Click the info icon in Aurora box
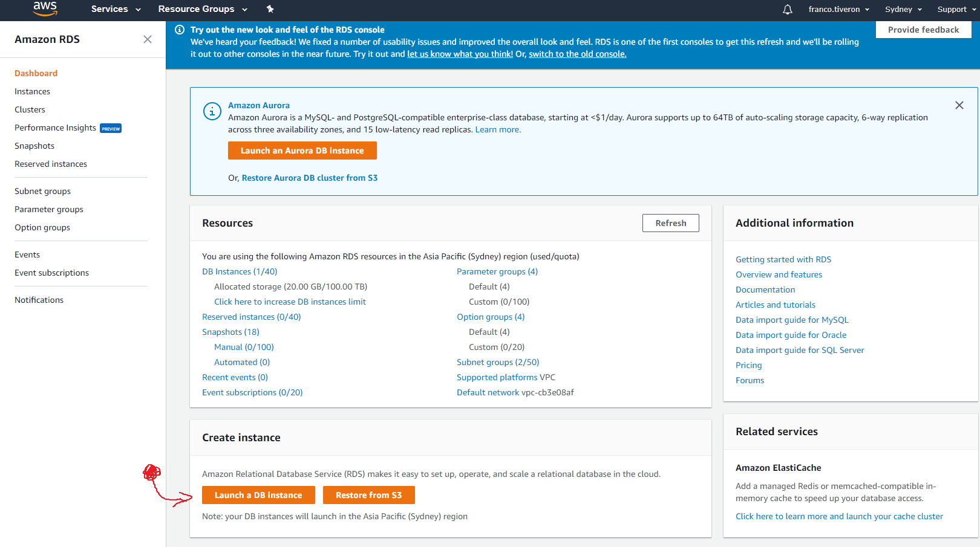 click(x=212, y=111)
